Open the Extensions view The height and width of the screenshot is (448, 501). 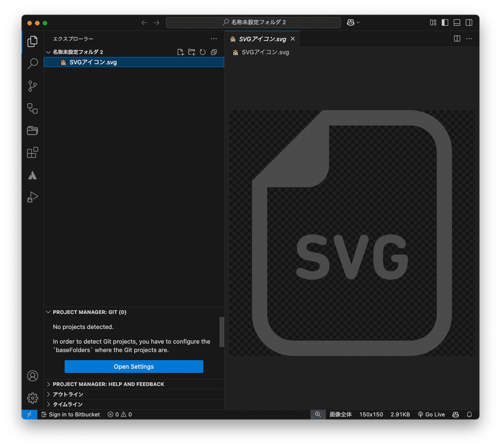tap(32, 152)
